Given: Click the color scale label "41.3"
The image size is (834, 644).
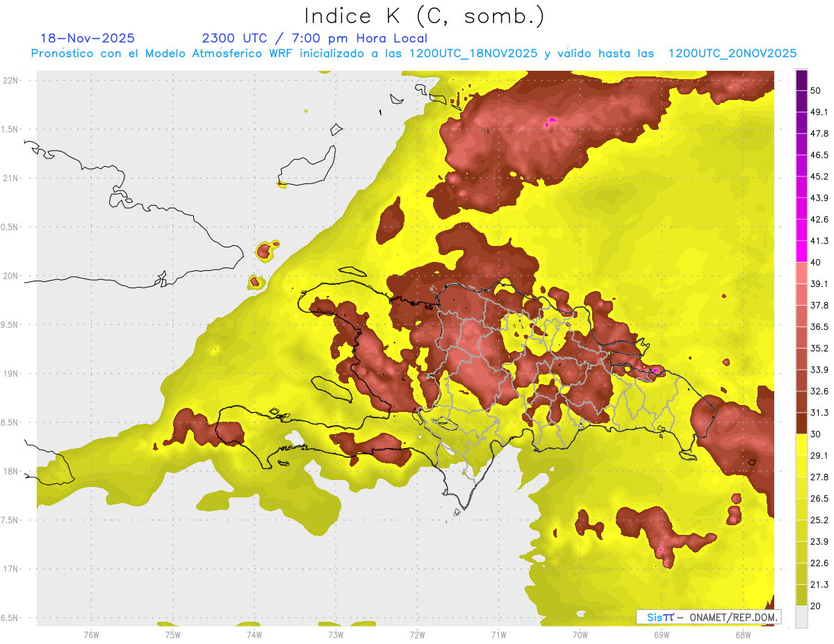Looking at the screenshot, I should click(x=819, y=241).
